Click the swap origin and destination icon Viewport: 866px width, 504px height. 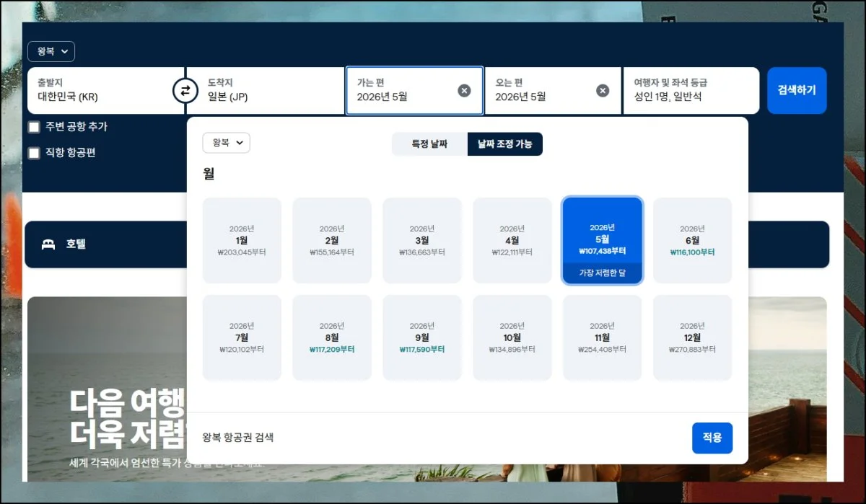[185, 91]
